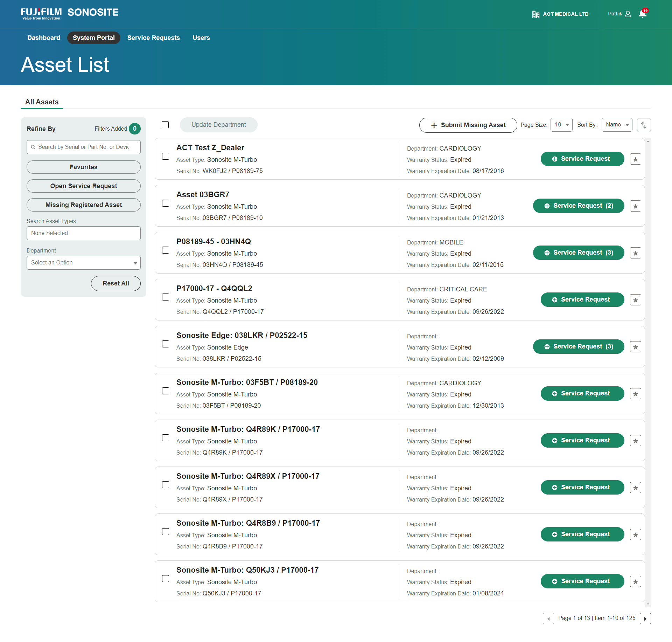
Task: Click the Reset All button
Action: point(116,283)
